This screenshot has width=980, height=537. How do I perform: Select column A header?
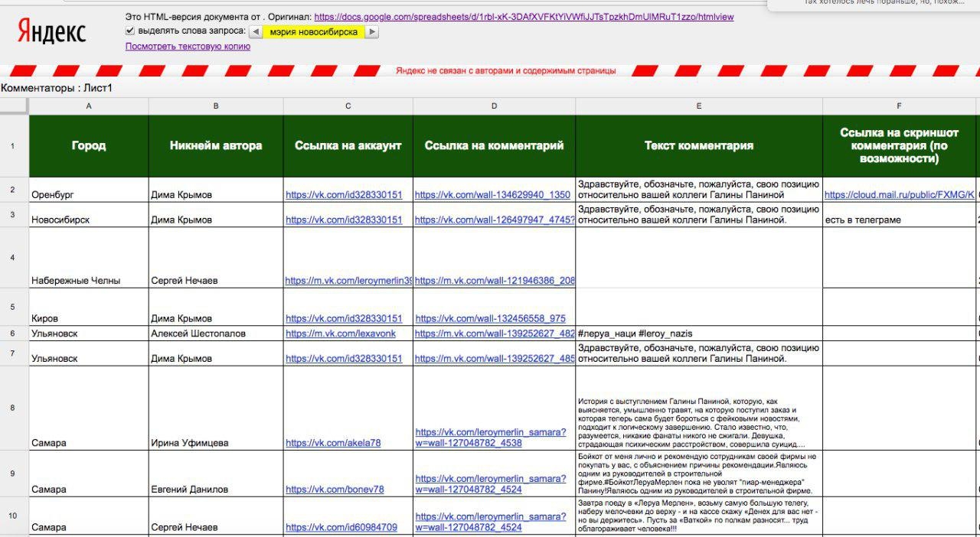pyautogui.click(x=89, y=106)
